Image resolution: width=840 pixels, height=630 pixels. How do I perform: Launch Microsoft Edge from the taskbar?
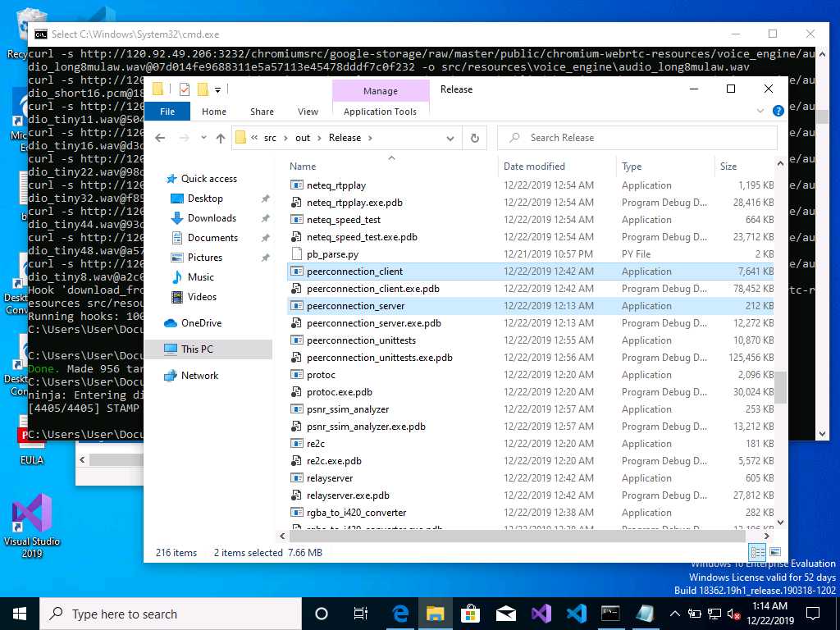(x=399, y=614)
